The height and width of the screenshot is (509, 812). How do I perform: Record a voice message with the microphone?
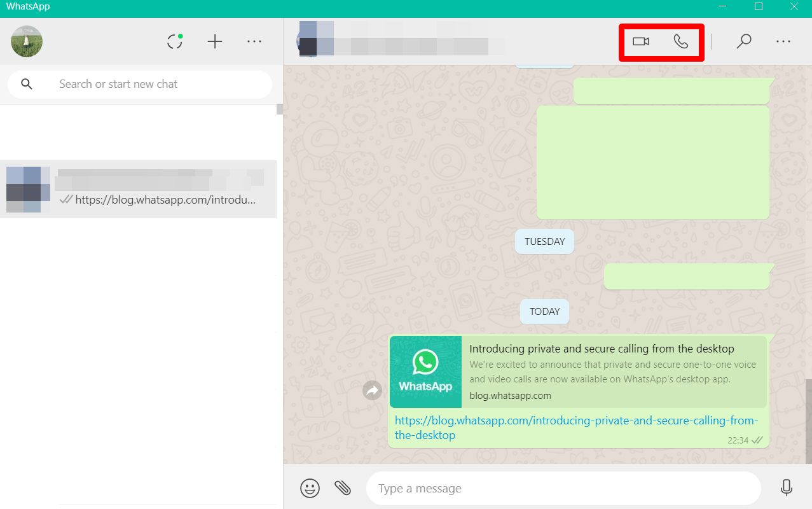coord(786,488)
